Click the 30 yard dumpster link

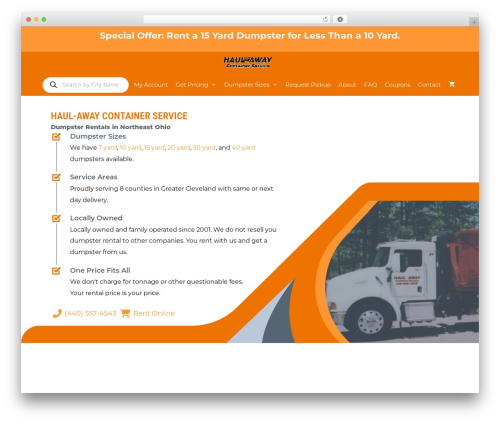point(204,148)
